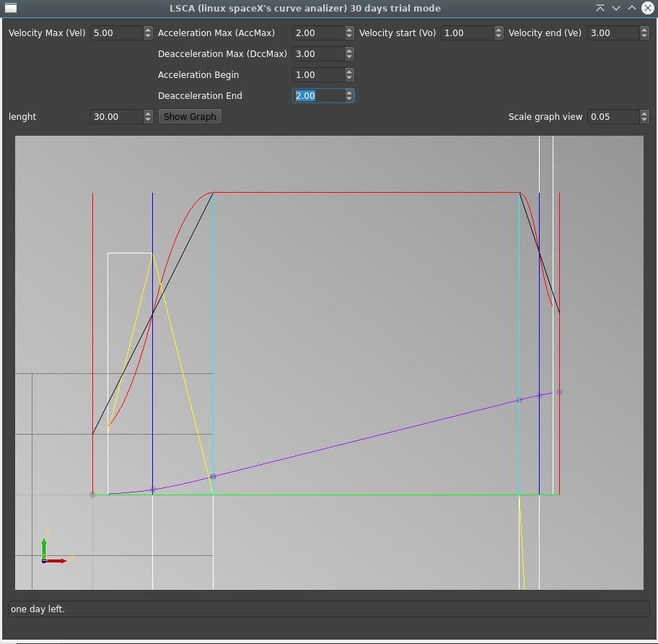
Task: Decrease Velocity start with its down arrow
Action: [x=499, y=36]
